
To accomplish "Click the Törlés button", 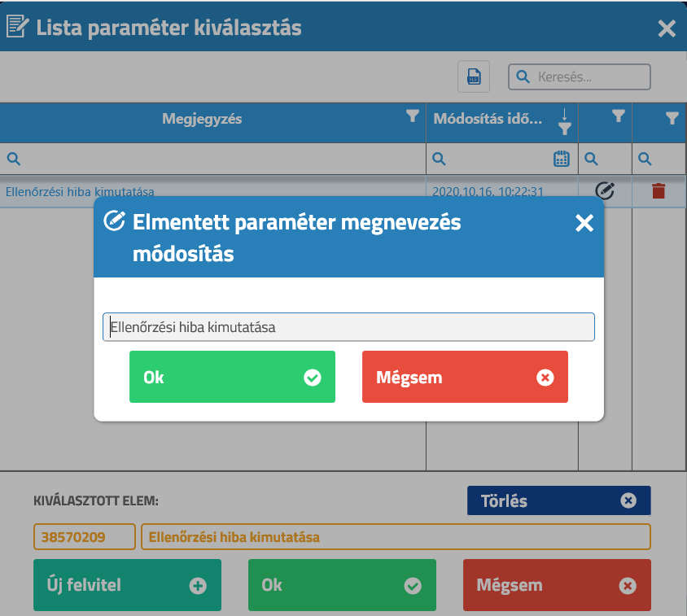I will tap(558, 500).
